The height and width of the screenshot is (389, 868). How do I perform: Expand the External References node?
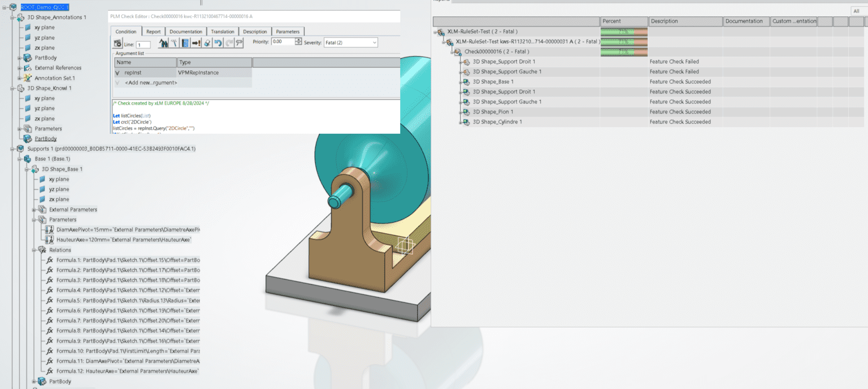(x=19, y=68)
